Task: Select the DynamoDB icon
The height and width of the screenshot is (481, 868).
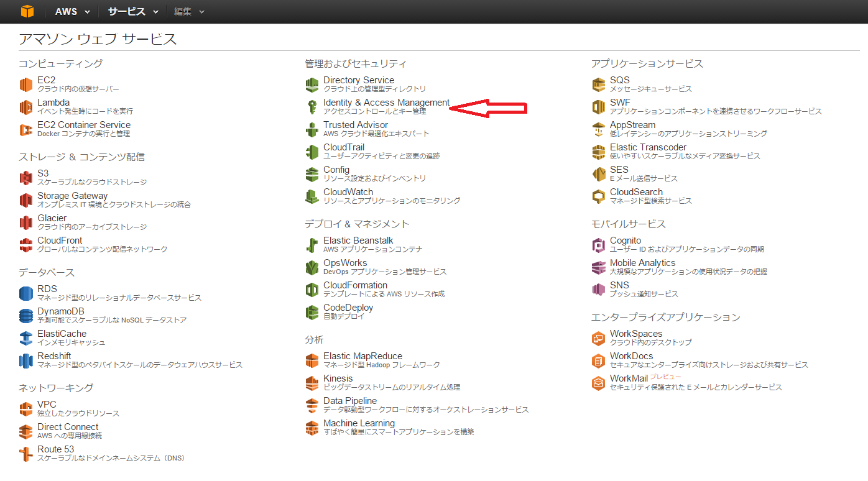Action: (x=25, y=316)
